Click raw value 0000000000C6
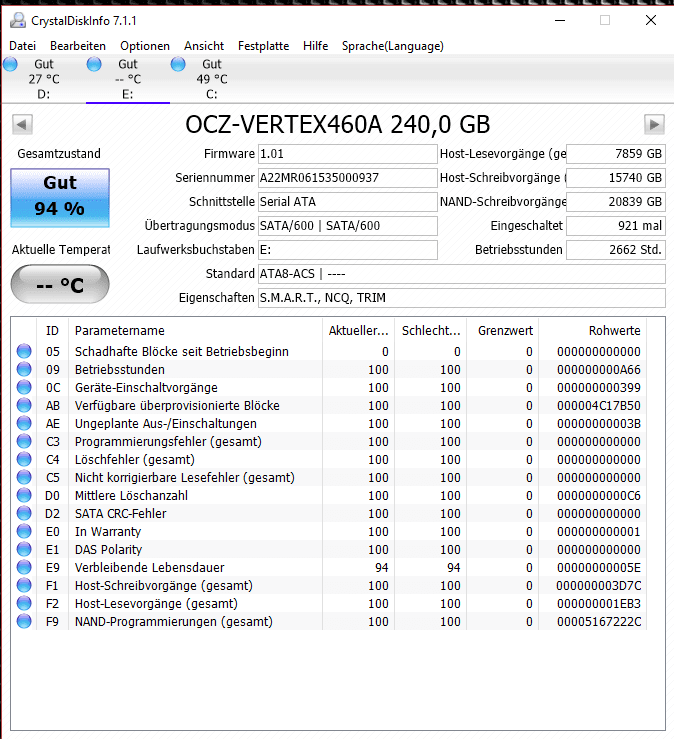 coord(599,496)
